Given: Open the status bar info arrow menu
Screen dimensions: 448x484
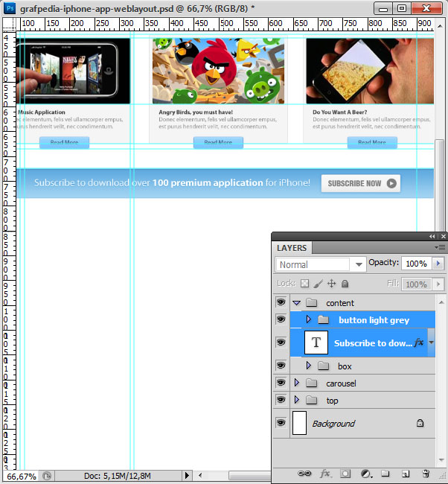Looking at the screenshot, I should point(187,476).
